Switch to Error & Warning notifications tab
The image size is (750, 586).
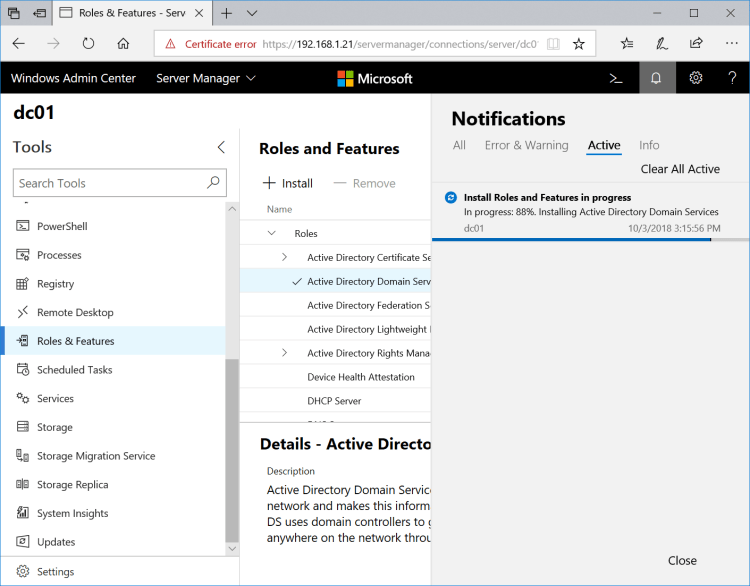click(x=526, y=145)
